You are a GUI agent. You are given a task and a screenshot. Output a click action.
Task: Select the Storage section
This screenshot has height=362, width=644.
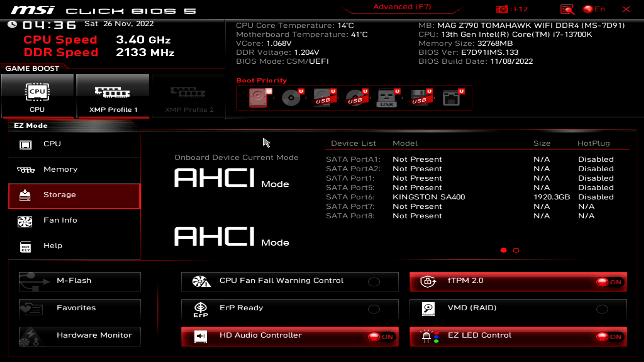74,196
